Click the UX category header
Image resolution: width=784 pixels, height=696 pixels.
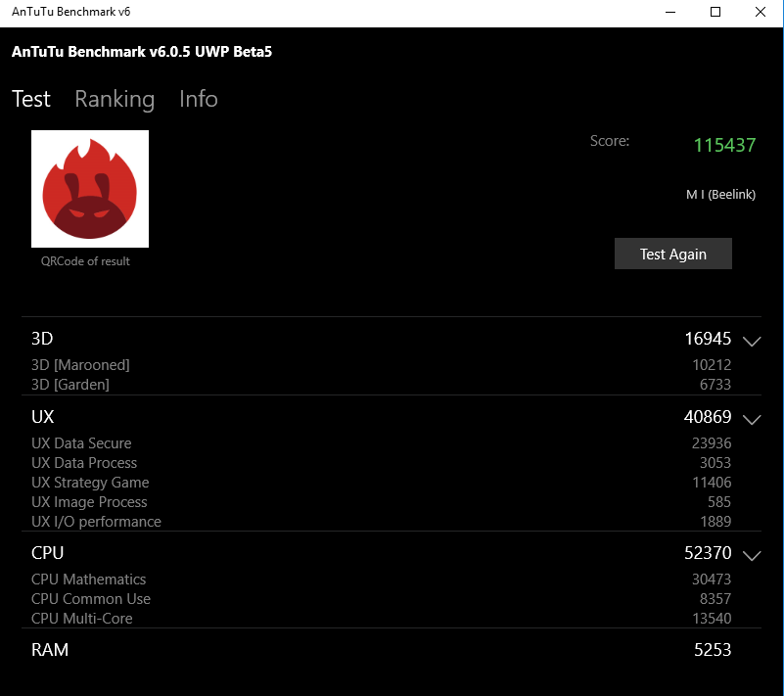(x=42, y=416)
